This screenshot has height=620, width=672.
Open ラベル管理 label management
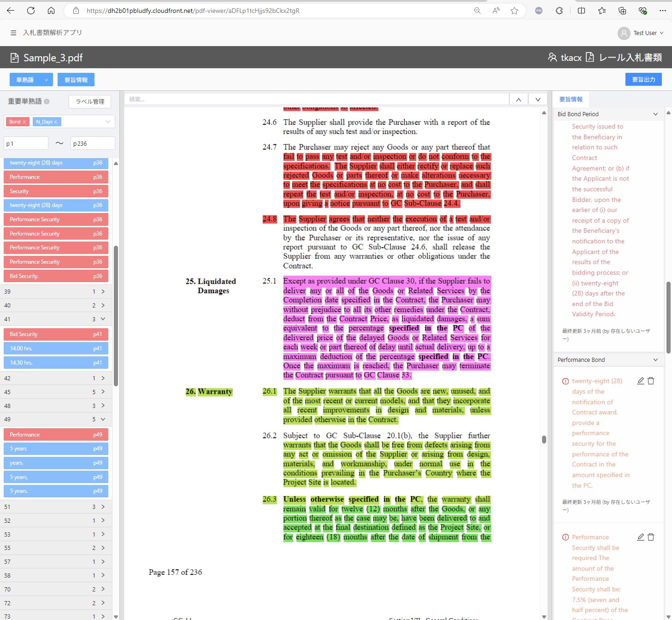click(90, 101)
